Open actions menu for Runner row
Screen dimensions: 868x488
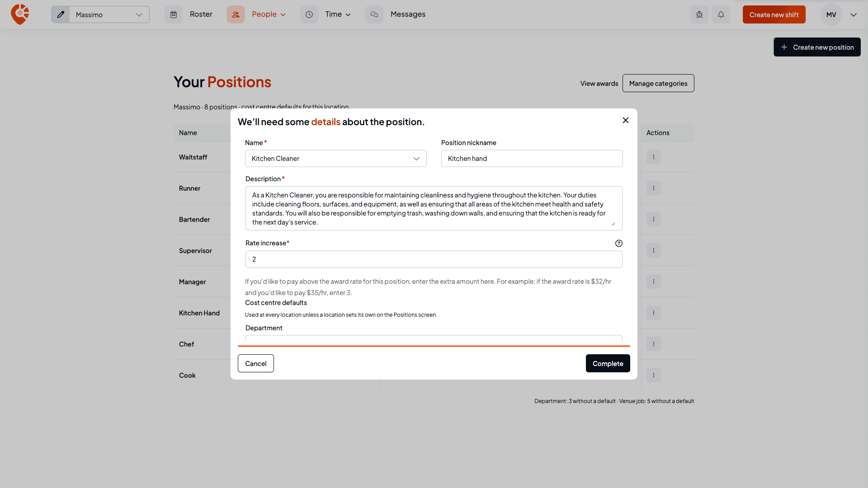tap(654, 188)
